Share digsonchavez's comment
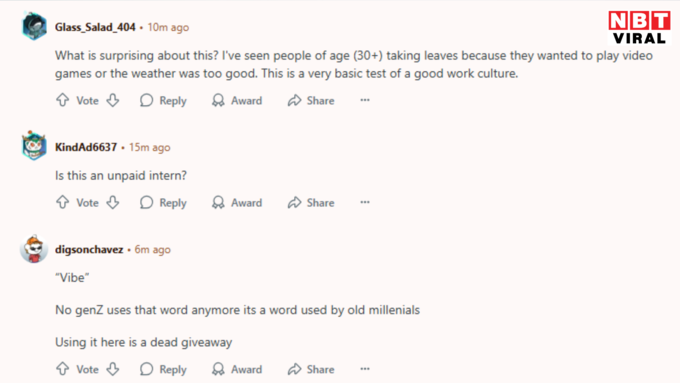The image size is (680, 383). [x=311, y=369]
